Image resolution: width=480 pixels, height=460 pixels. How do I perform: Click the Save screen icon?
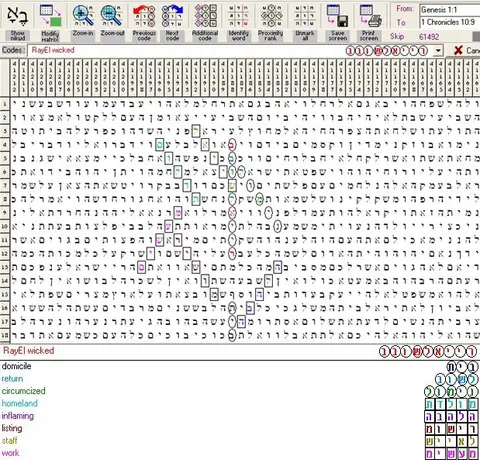pyautogui.click(x=337, y=15)
